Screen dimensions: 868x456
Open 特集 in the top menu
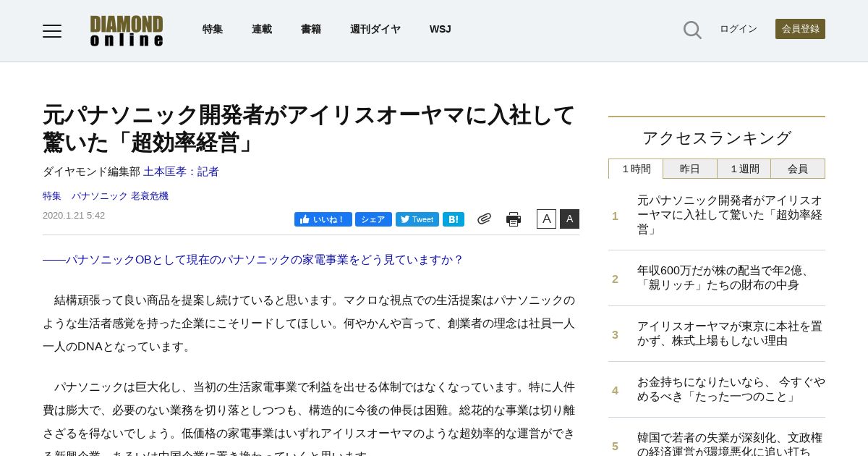[x=213, y=29]
